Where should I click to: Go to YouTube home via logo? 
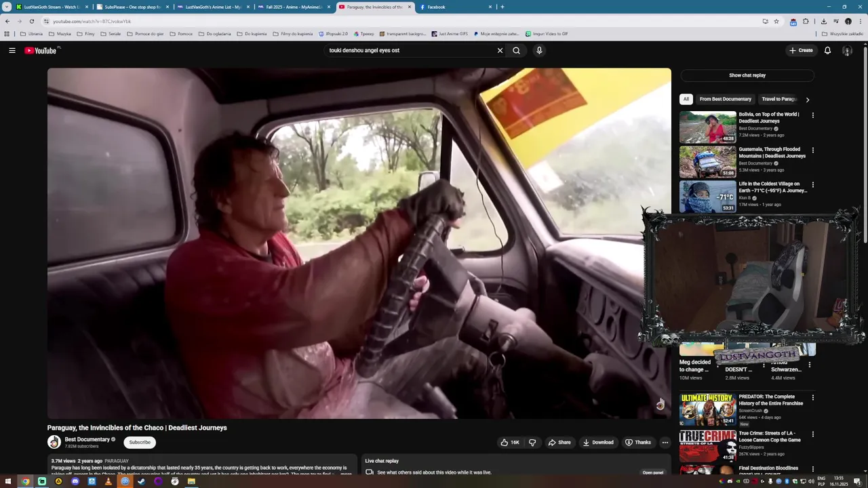coord(42,50)
